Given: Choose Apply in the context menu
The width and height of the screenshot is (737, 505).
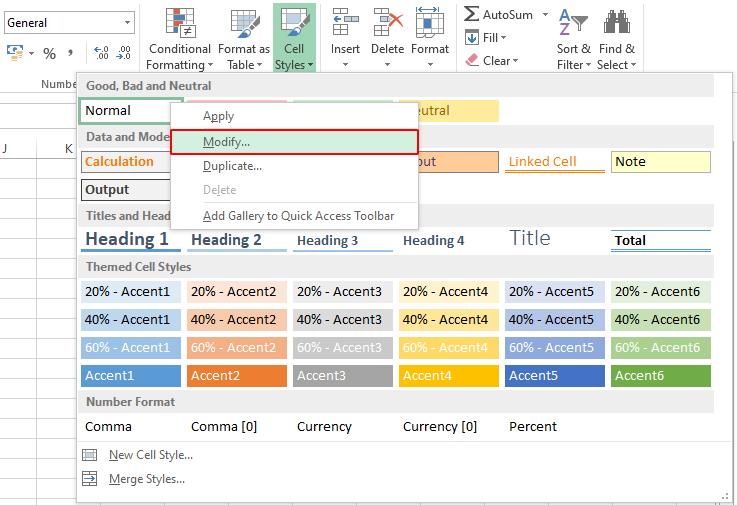Looking at the screenshot, I should [294, 117].
